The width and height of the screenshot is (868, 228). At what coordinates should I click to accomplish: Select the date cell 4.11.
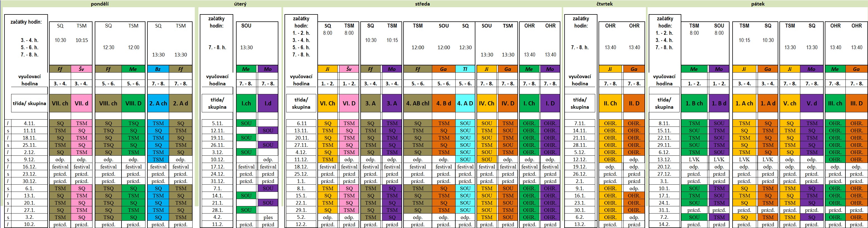tap(30, 123)
